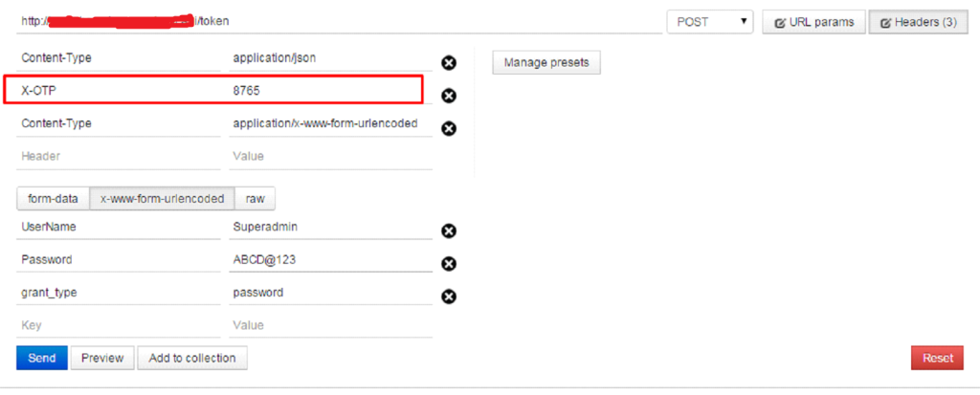Switch to the raw body tab
Screen dimensions: 980x395
pos(255,199)
